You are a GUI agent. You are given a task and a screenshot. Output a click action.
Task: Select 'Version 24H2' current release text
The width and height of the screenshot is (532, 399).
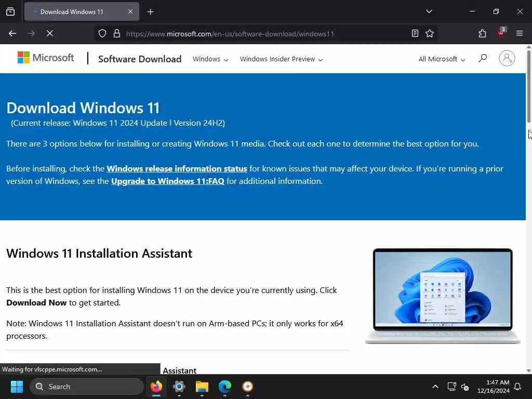(198, 123)
